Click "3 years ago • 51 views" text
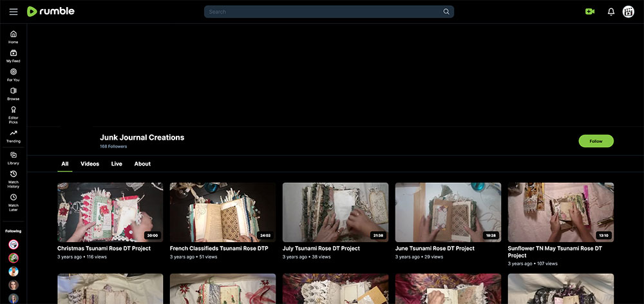 [193, 257]
